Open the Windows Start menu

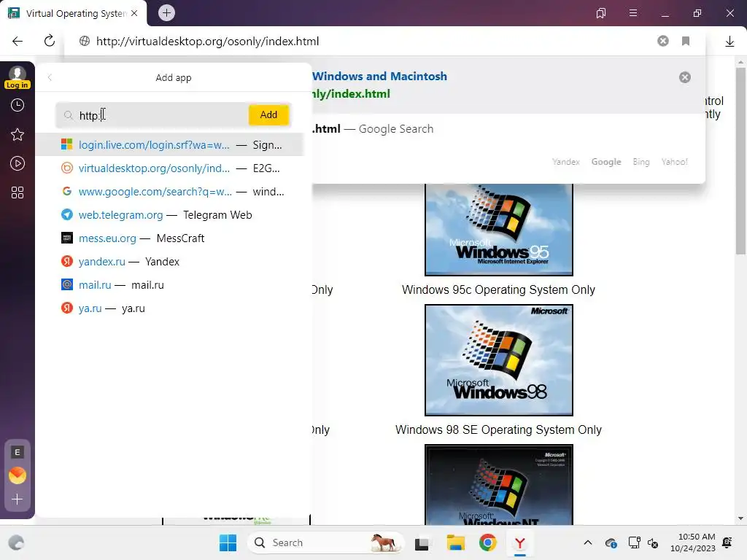pyautogui.click(x=228, y=542)
